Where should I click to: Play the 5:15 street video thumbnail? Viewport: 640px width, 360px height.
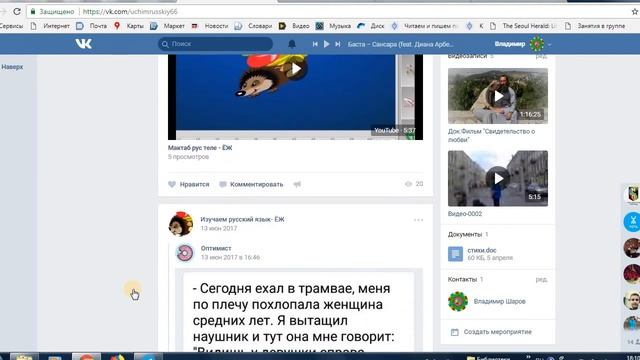(498, 178)
